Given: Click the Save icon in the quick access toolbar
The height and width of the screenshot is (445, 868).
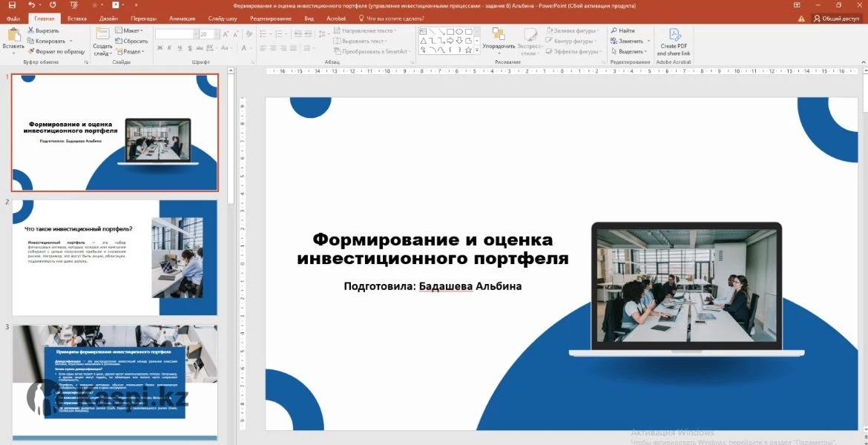Looking at the screenshot, I should tap(11, 5).
